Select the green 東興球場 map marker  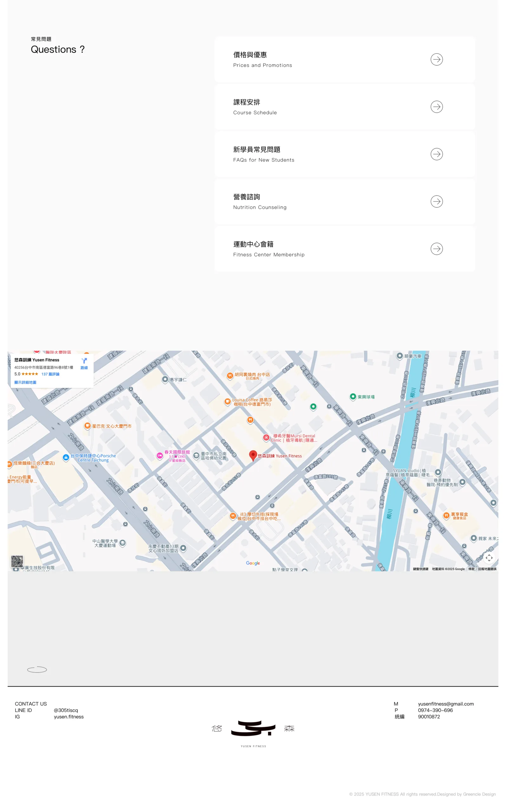[353, 396]
